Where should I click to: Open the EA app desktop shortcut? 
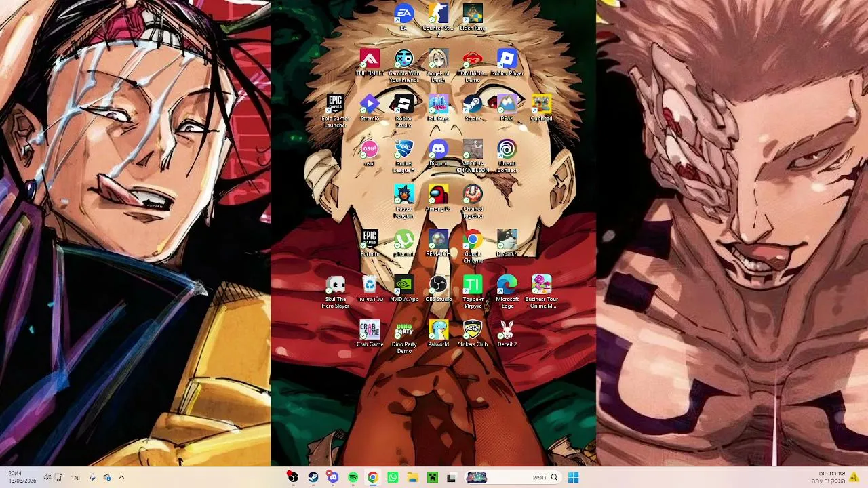(x=403, y=18)
